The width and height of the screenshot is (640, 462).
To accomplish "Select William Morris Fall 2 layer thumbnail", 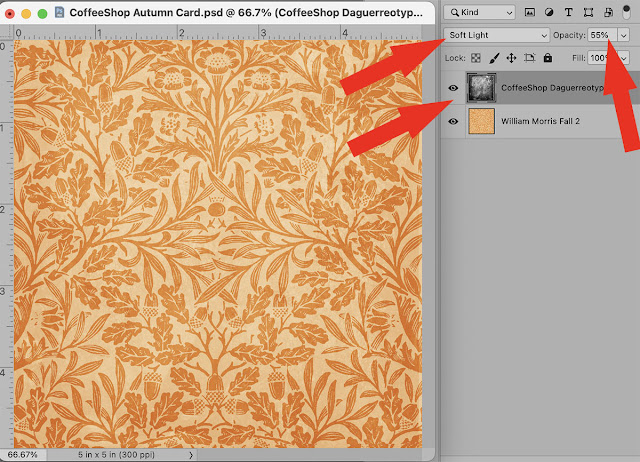I will tap(482, 121).
